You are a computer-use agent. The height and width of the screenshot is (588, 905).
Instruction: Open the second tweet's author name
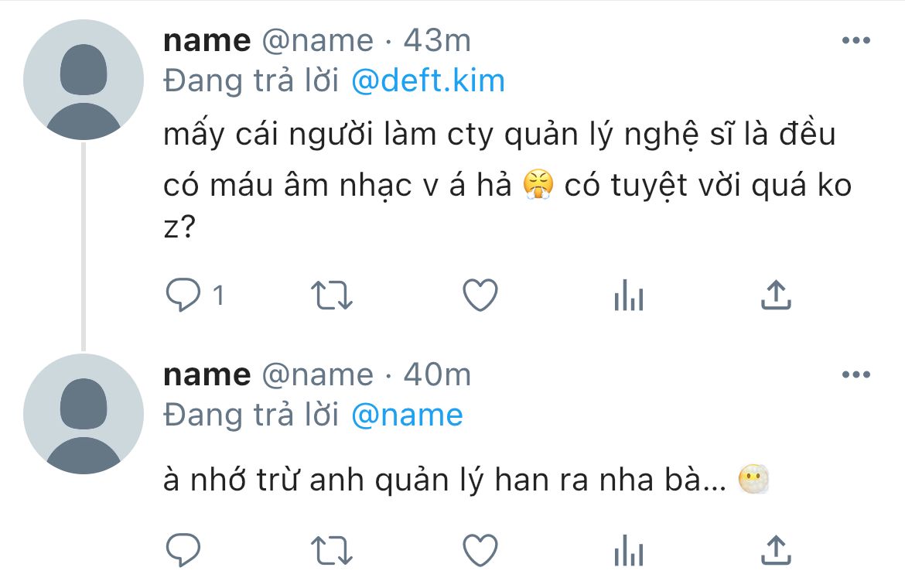pos(207,375)
